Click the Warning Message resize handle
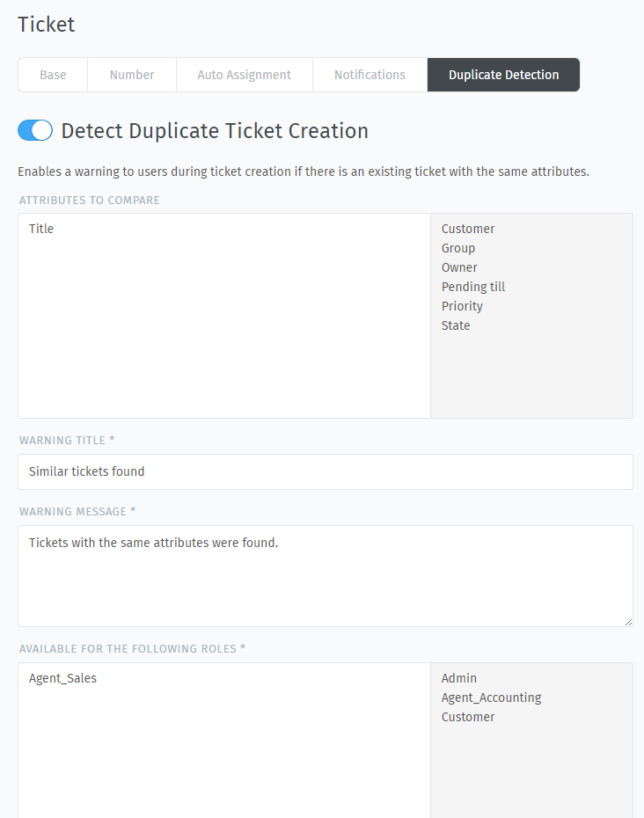 tap(627, 623)
